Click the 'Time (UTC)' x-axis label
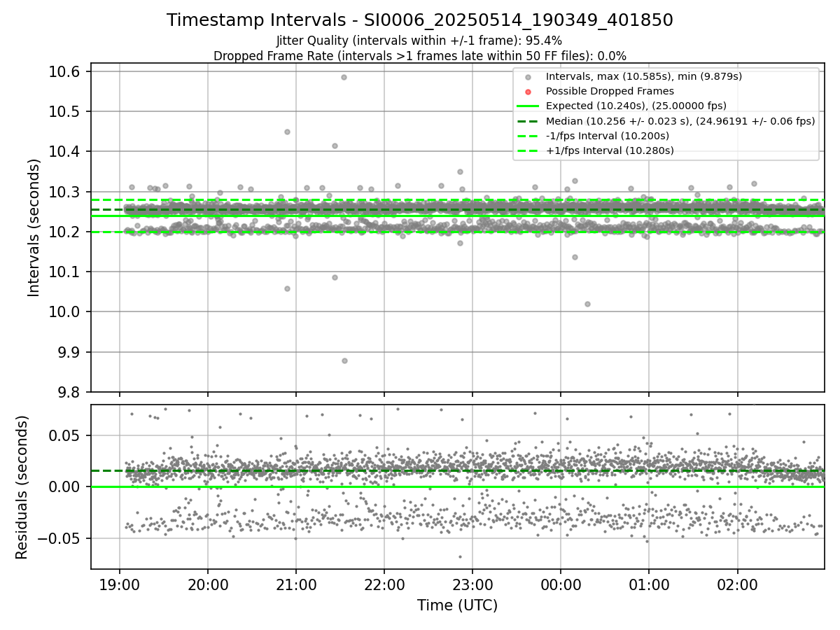Image resolution: width=840 pixels, height=630 pixels. click(x=457, y=605)
